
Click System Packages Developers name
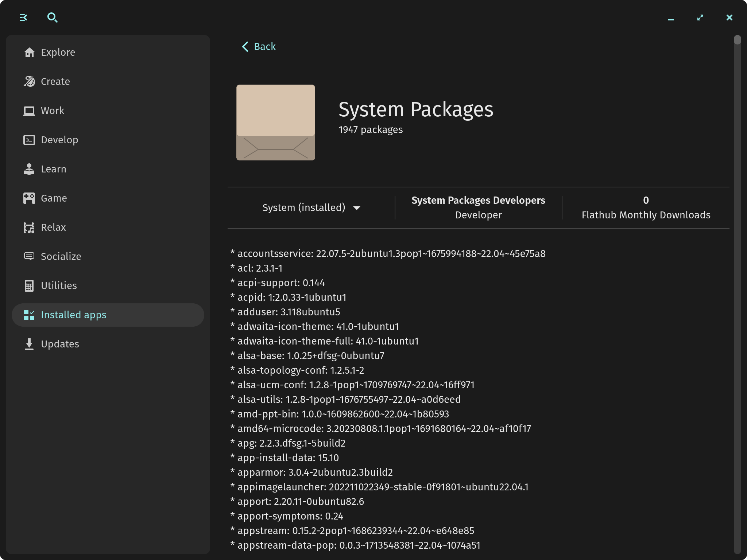point(478,200)
